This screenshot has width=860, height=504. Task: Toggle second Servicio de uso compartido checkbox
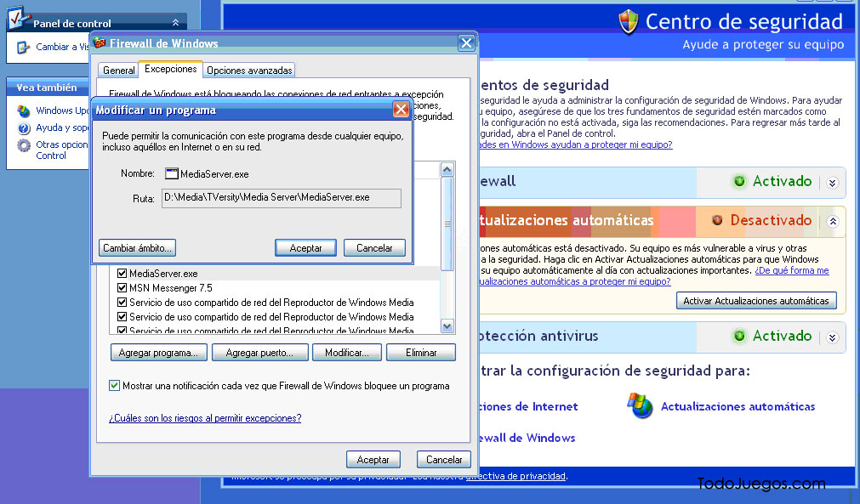coord(122,317)
